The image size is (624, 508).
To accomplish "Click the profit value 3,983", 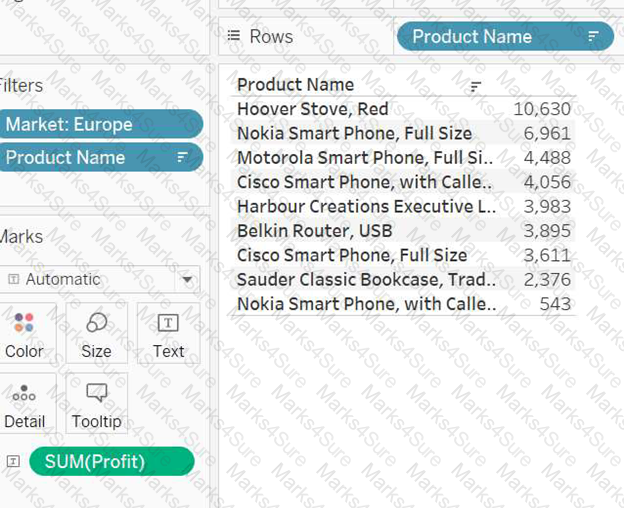I will click(x=547, y=206).
